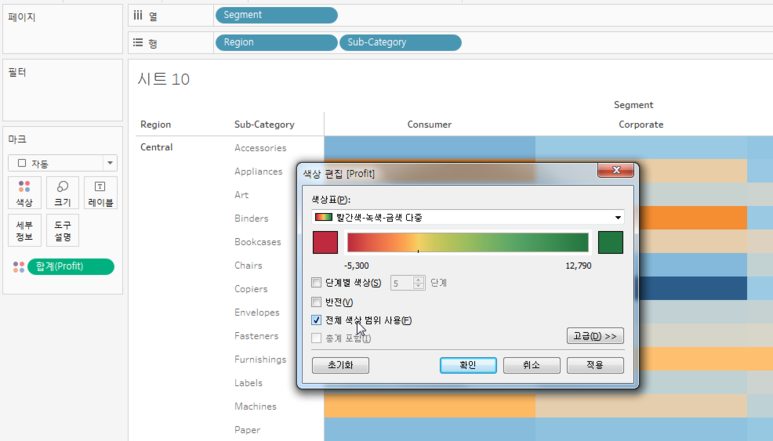
Task: Click the Region field header
Action: pyautogui.click(x=156, y=125)
